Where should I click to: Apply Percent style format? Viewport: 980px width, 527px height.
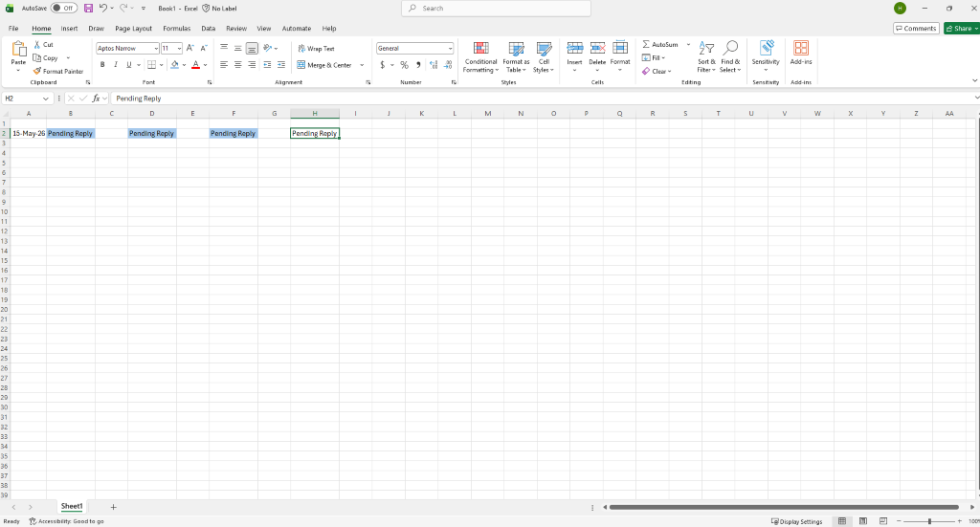coord(405,65)
